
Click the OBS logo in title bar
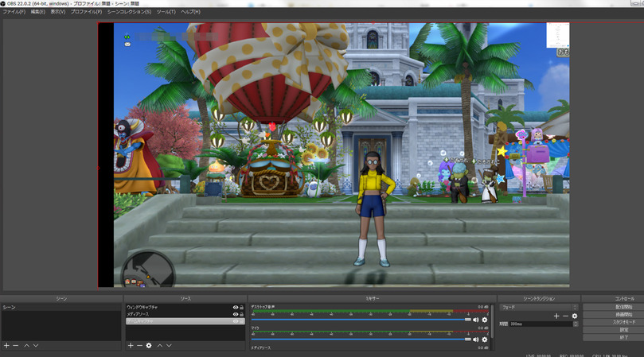pos(3,3)
